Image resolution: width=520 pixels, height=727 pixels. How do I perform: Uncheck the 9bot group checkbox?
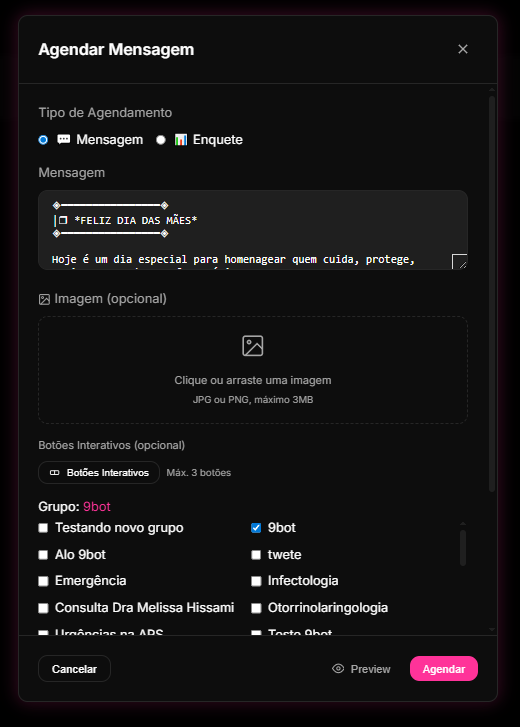(256, 528)
